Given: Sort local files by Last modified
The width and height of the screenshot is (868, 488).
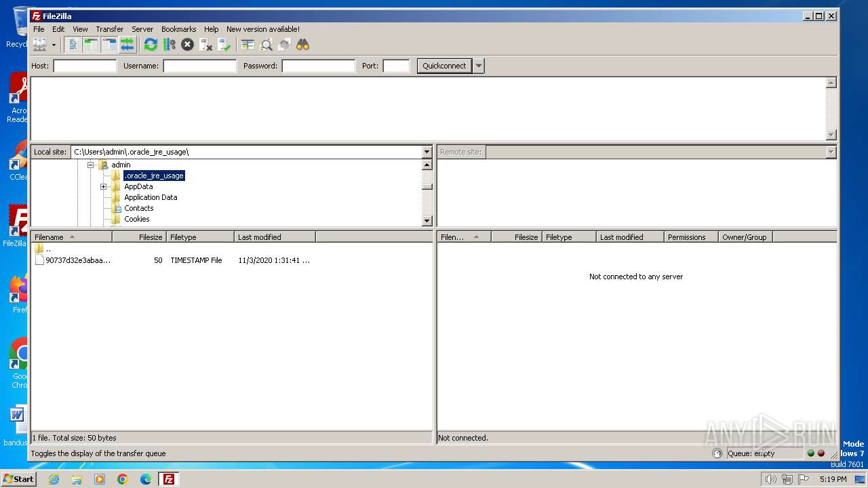Looking at the screenshot, I should 275,237.
